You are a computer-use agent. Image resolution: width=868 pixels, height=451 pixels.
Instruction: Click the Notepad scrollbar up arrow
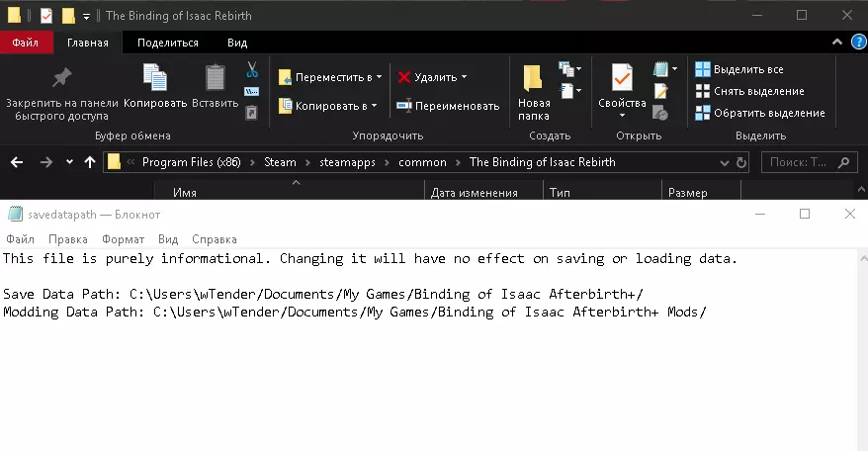click(862, 257)
